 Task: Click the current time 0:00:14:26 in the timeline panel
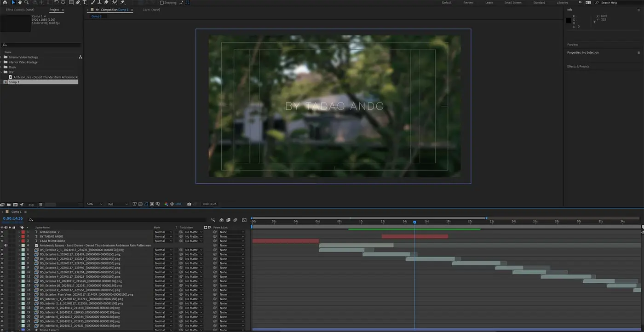coord(12,219)
